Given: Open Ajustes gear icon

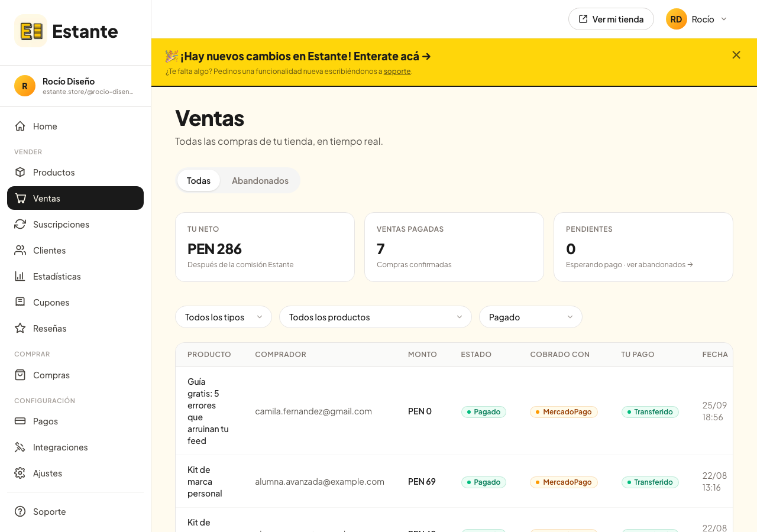Looking at the screenshot, I should click(20, 473).
